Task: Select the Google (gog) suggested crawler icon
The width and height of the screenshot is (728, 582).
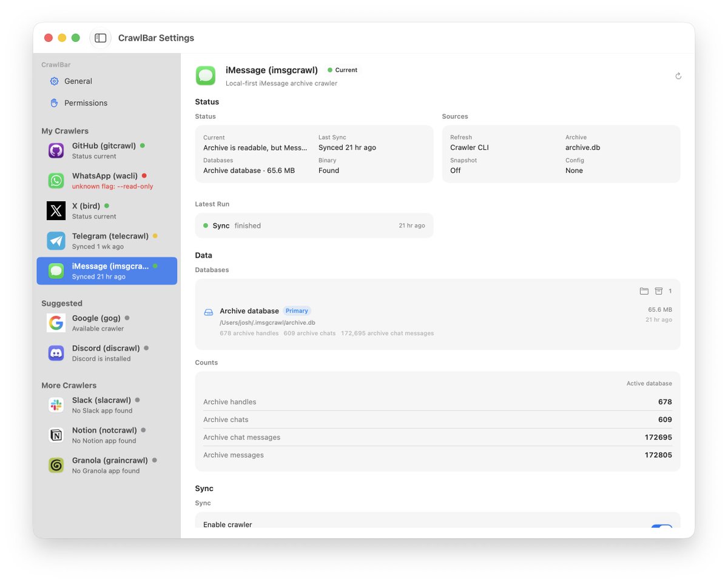Action: pos(56,323)
